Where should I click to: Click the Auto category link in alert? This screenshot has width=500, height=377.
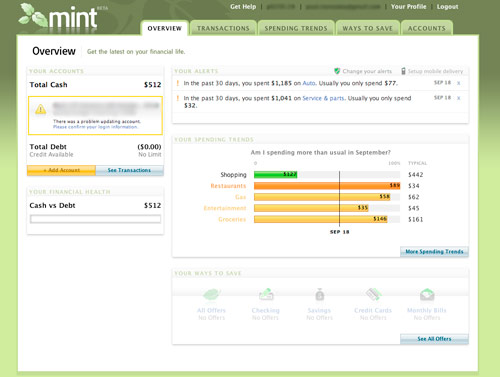pyautogui.click(x=309, y=83)
